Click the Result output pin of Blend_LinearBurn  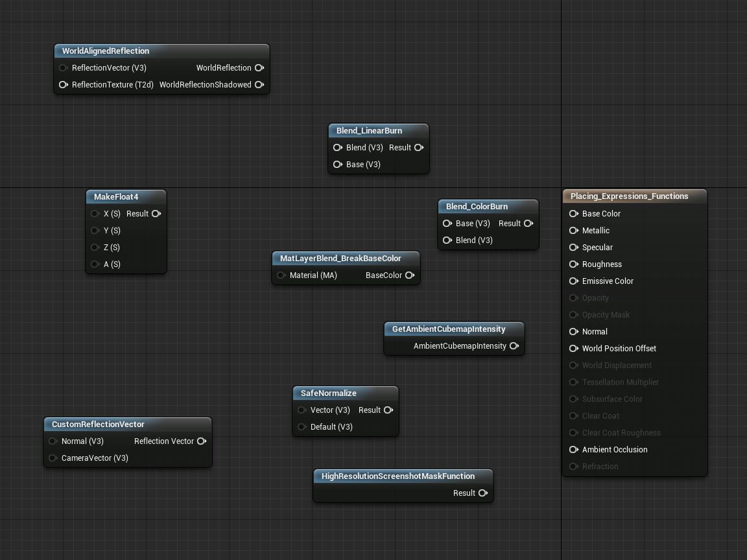click(419, 147)
